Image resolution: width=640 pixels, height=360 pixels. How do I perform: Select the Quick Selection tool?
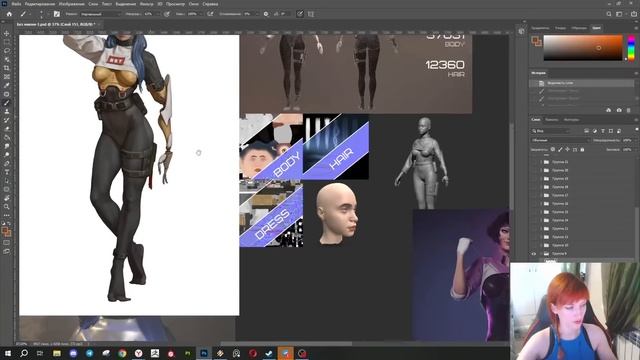pyautogui.click(x=7, y=60)
